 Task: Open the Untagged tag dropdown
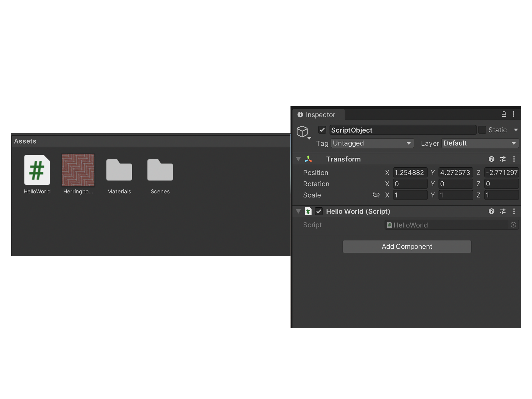pos(372,143)
